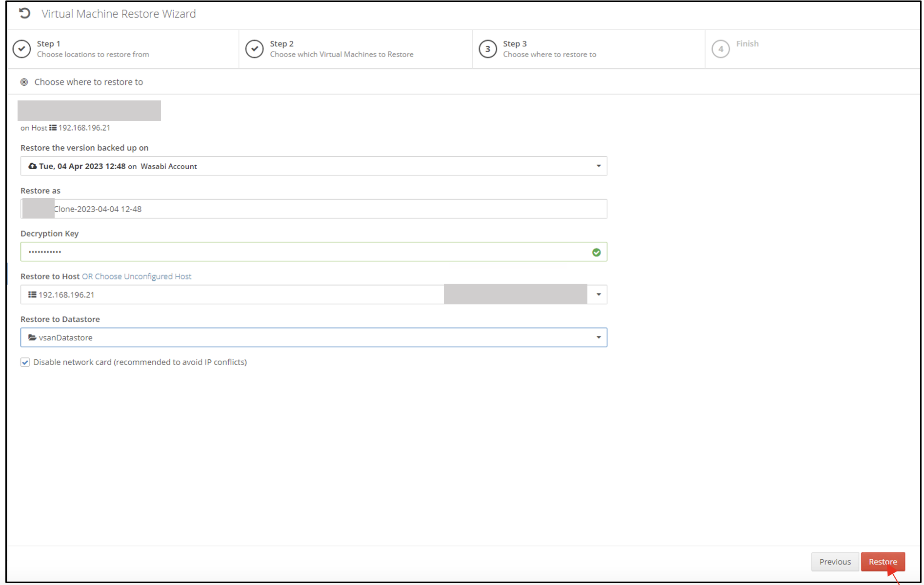Click the Restore as name field
Viewport: 924px width, 585px height.
(314, 209)
